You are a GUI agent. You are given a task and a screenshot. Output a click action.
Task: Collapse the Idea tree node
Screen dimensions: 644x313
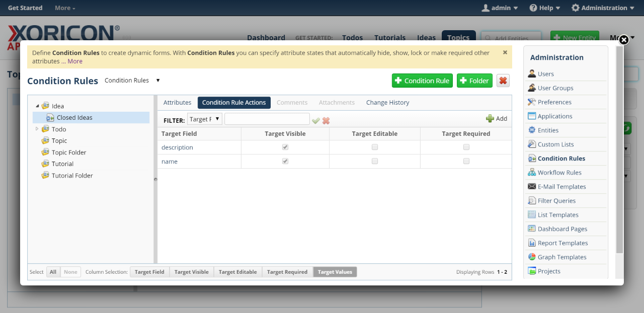[x=37, y=106]
